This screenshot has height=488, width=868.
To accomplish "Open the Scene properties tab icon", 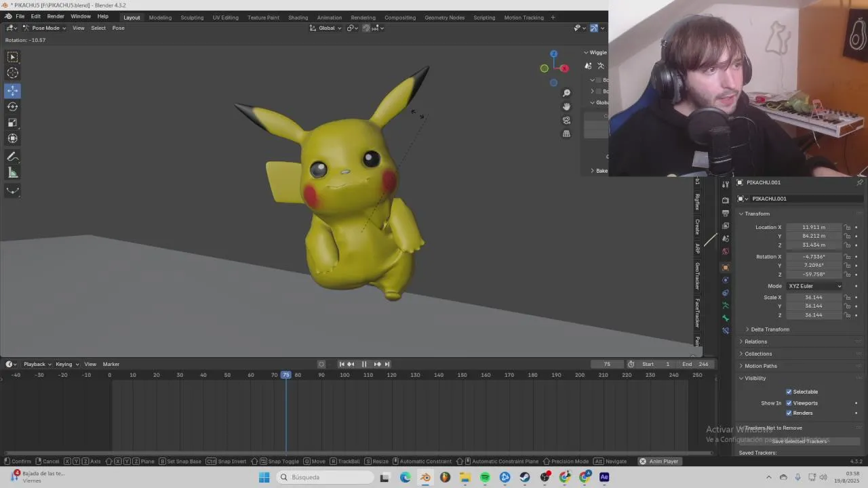I will [x=726, y=239].
